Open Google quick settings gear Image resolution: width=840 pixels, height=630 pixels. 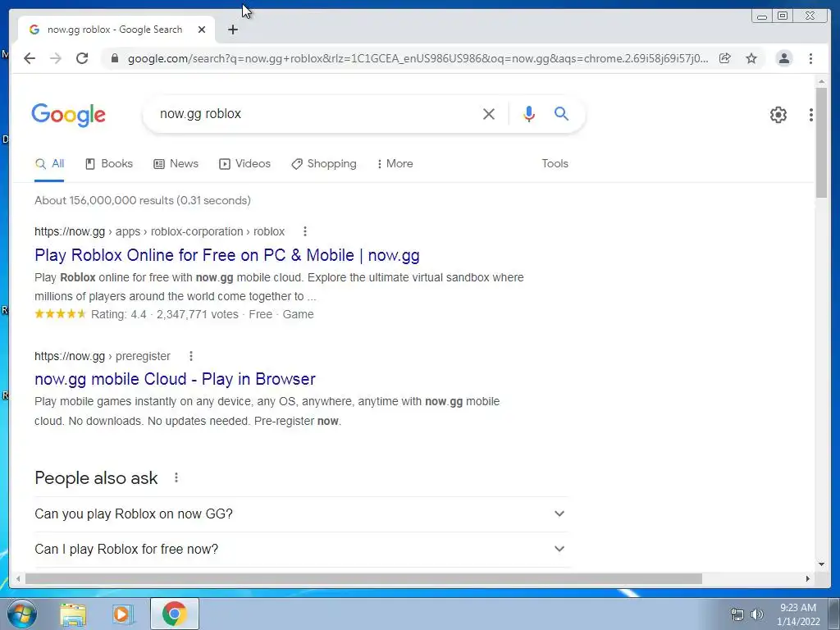click(778, 115)
